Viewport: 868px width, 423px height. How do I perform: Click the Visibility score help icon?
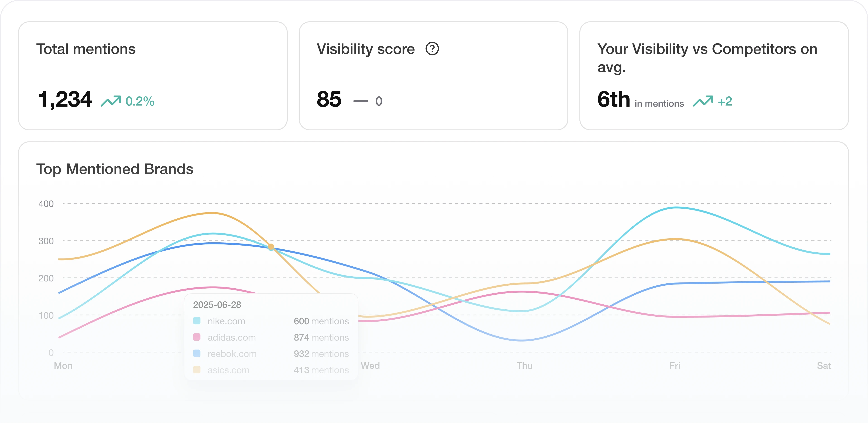(432, 50)
